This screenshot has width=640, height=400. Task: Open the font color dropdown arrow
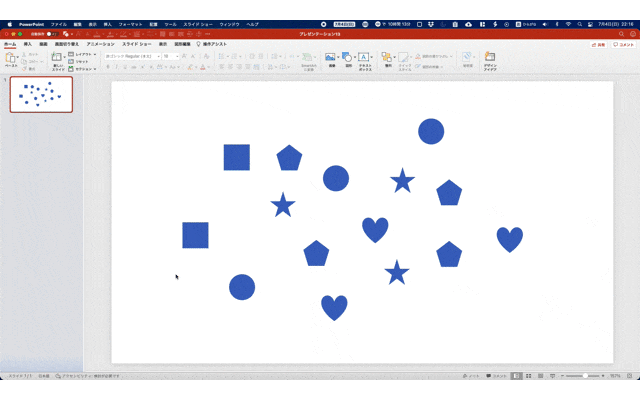tap(209, 67)
